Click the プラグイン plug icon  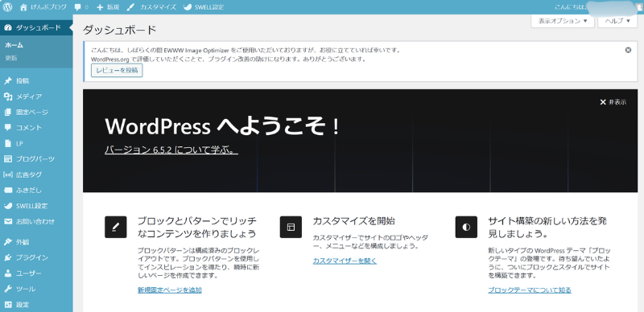8,257
